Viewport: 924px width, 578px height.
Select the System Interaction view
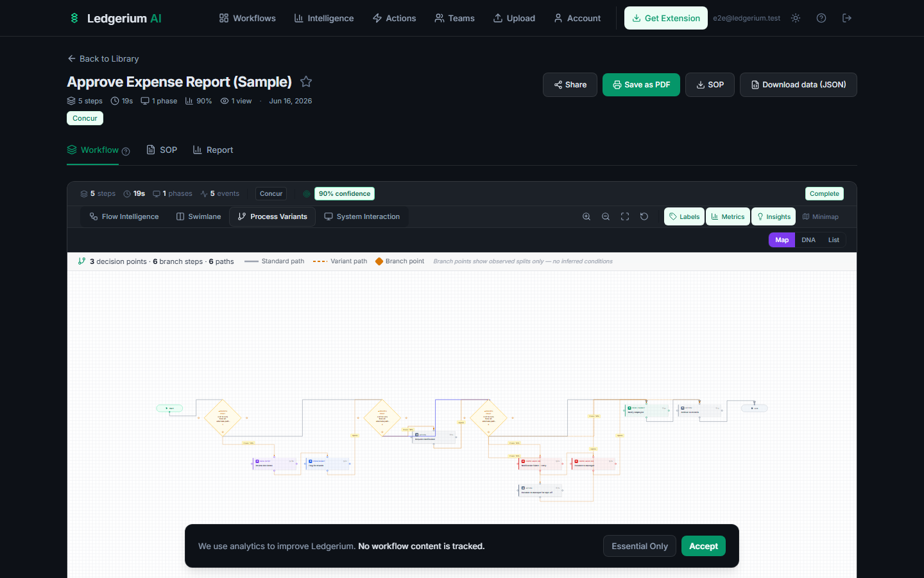point(362,216)
